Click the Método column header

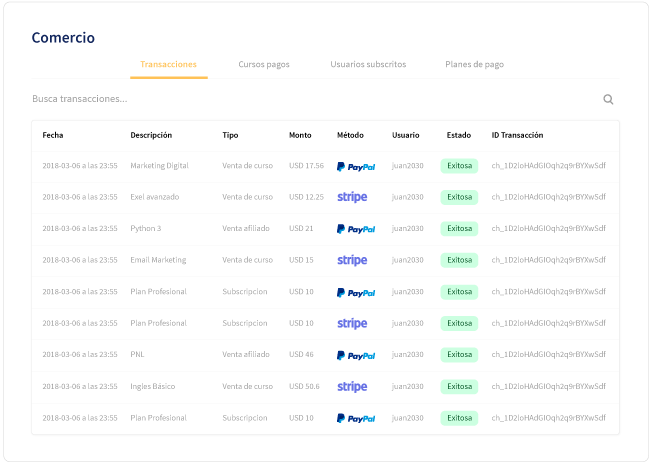point(350,135)
